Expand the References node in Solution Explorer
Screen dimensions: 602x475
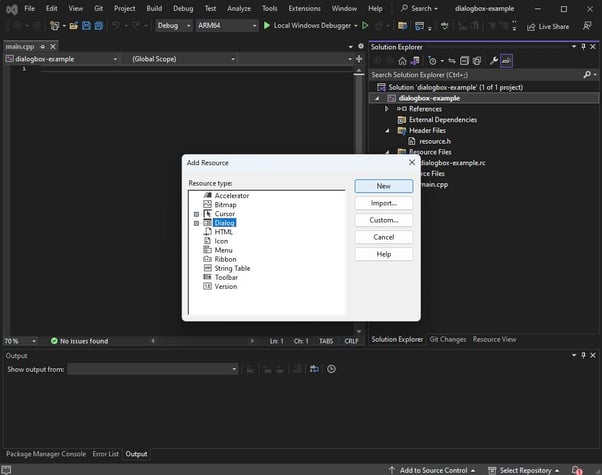[x=388, y=109]
